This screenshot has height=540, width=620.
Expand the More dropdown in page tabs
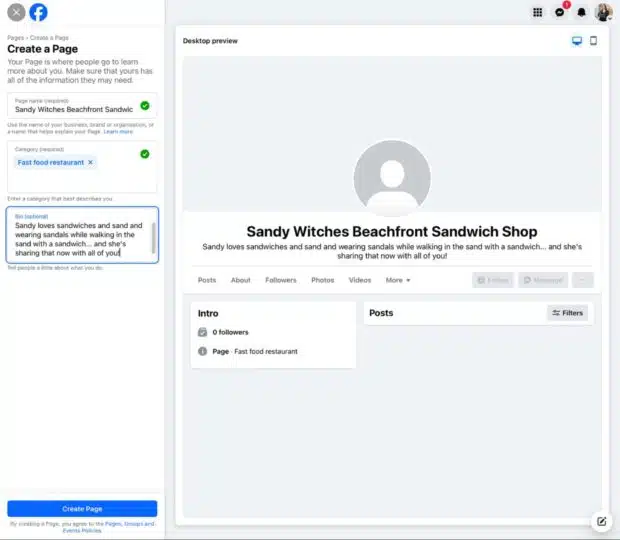point(398,280)
